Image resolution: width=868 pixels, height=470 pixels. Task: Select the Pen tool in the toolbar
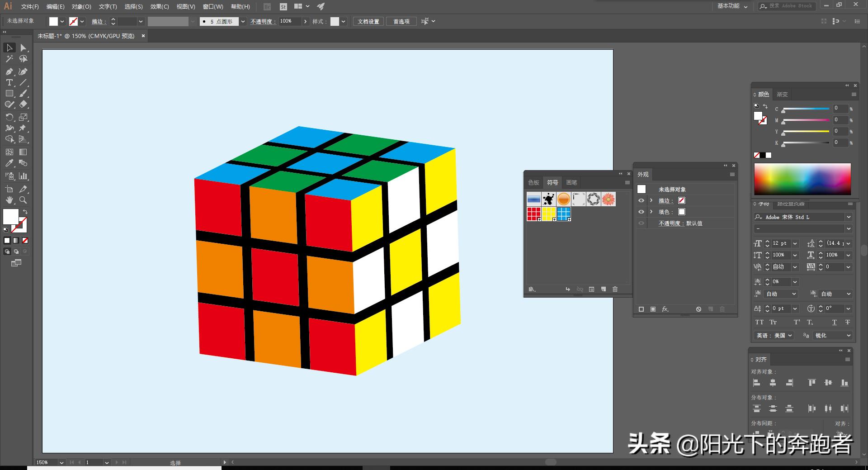(9, 71)
